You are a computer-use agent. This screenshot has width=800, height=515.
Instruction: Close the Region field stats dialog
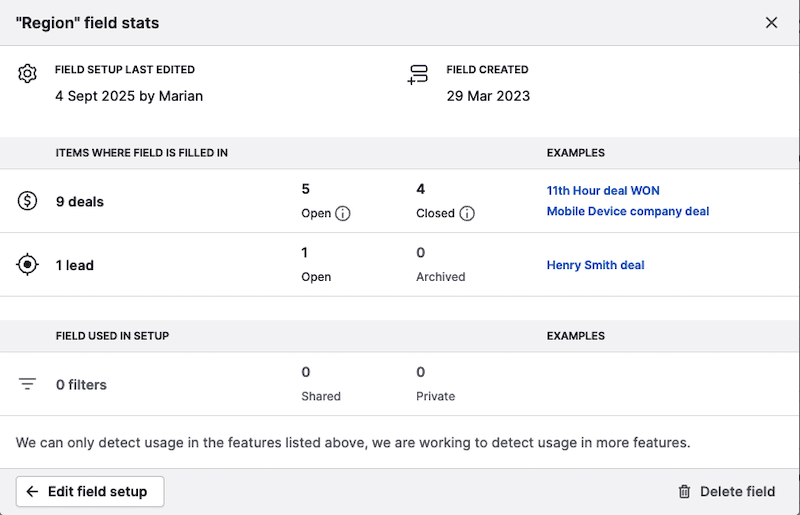point(771,22)
